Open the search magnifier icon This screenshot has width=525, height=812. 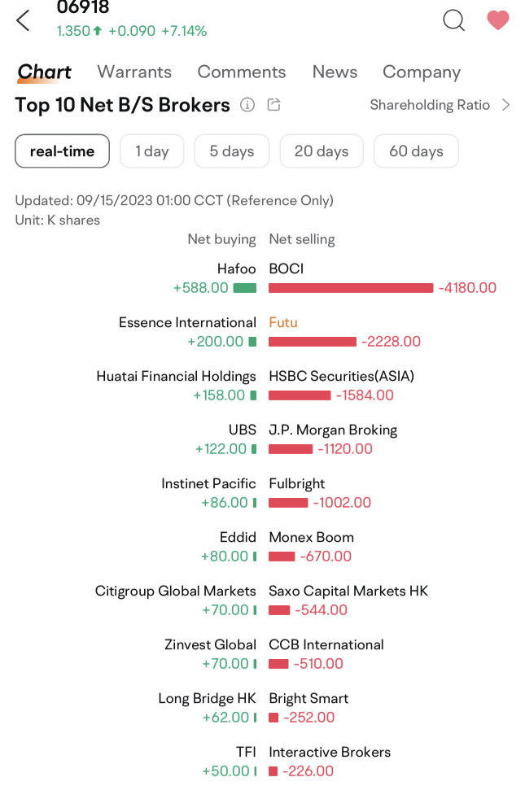tap(453, 20)
